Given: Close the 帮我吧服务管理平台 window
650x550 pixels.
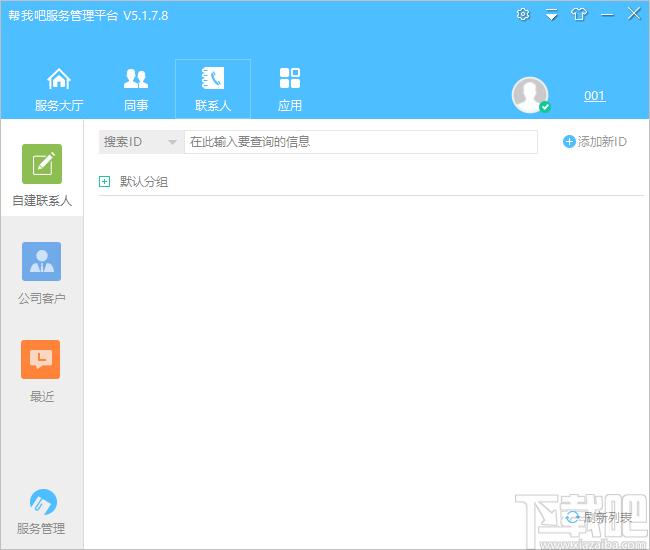Looking at the screenshot, I should 634,14.
